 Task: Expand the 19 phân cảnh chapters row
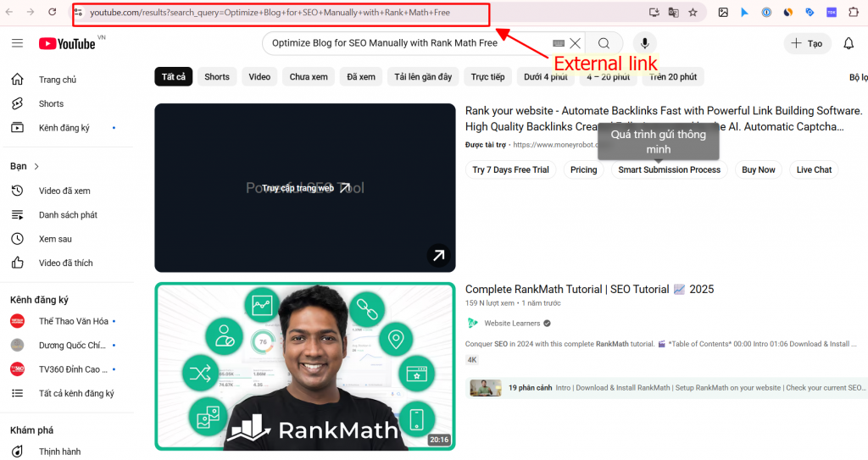666,387
